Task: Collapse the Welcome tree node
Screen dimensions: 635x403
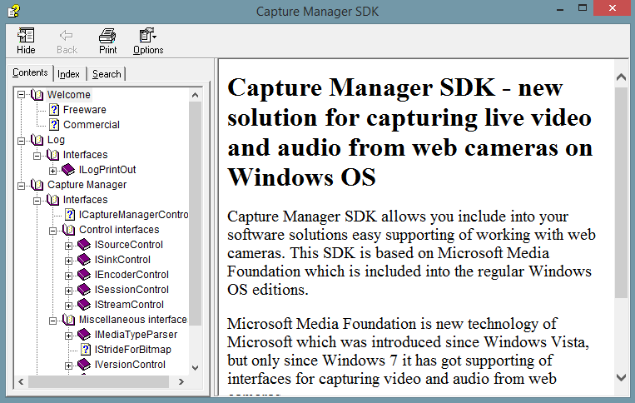Action: click(21, 95)
